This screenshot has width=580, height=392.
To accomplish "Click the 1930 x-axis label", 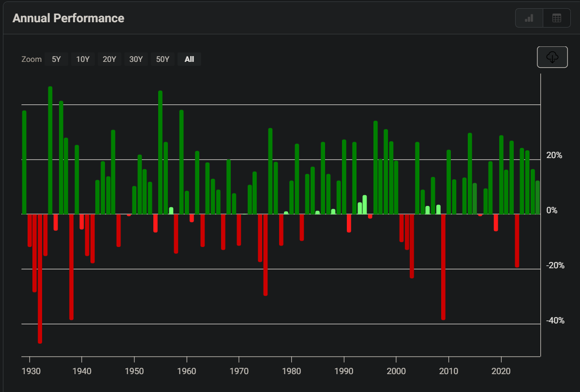I will (31, 371).
